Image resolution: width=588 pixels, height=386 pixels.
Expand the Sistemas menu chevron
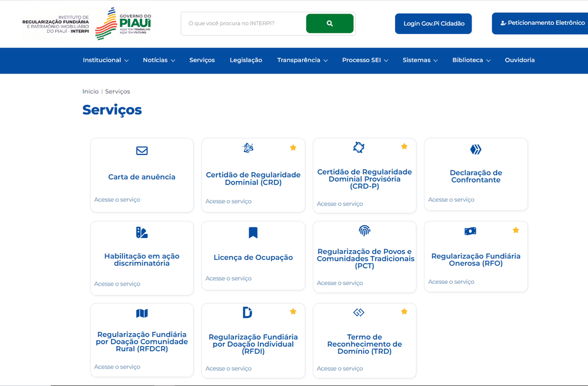[435, 61]
